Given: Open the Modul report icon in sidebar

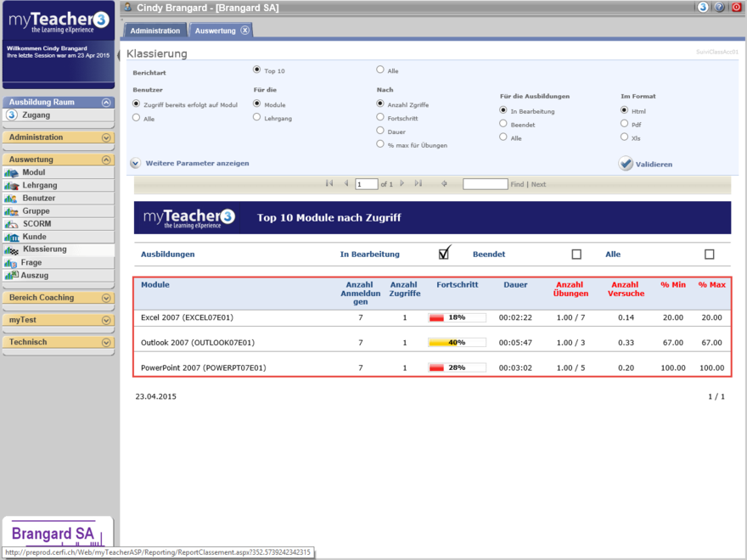Looking at the screenshot, I should tap(12, 172).
